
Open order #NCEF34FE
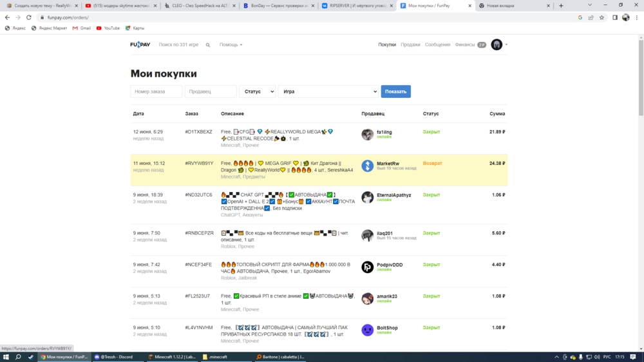pyautogui.click(x=198, y=265)
